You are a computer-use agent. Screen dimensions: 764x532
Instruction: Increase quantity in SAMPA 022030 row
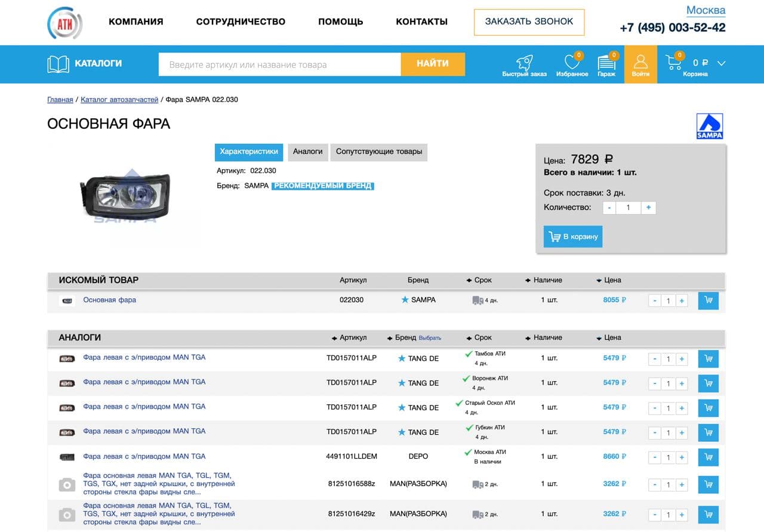(682, 301)
